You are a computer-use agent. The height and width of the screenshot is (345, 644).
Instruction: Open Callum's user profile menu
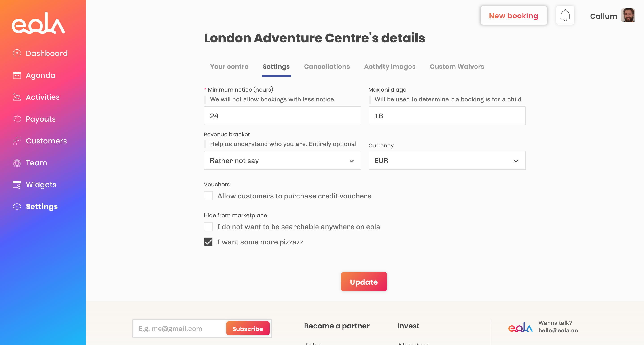point(612,16)
